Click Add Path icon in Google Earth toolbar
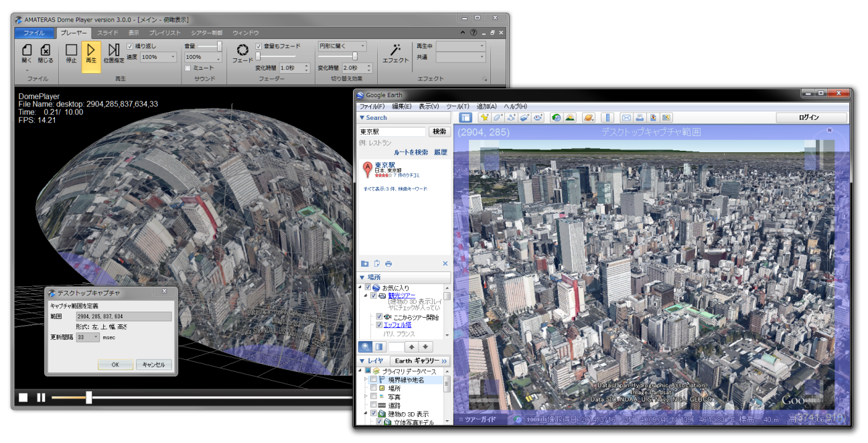Image resolution: width=868 pixels, height=443 pixels. tap(512, 117)
